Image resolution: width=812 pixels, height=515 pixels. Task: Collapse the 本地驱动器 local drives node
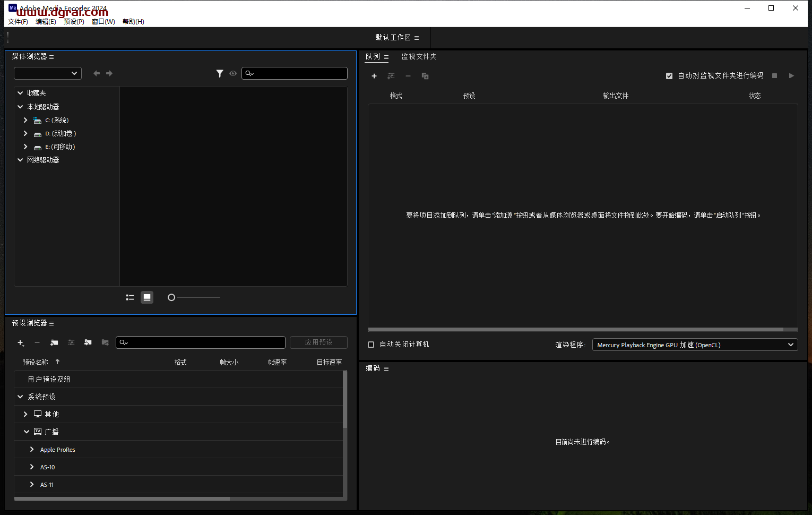pos(20,107)
